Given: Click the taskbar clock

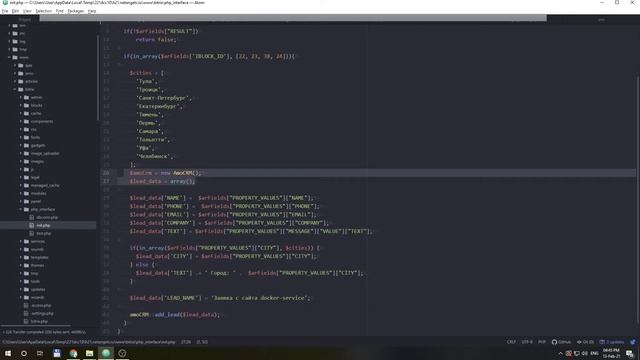Looking at the screenshot, I should (x=611, y=353).
